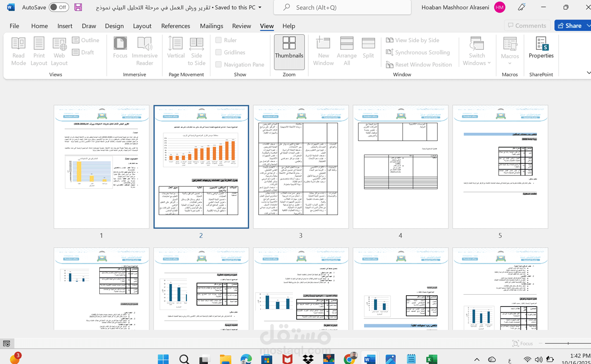Viewport: 591px width, 364px height.
Task: Choose Side to Side page movement
Action: [196, 51]
